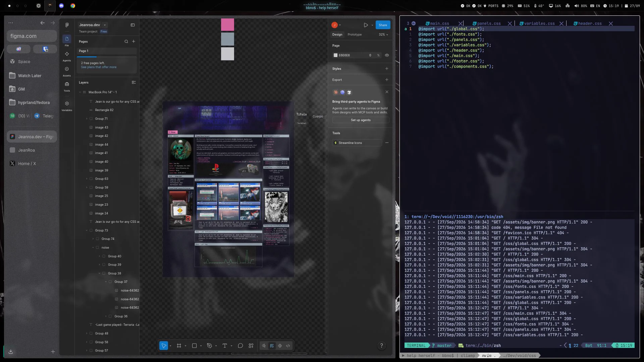Screen dimensions: 644x362
Task: Select the pink color rectangle on canvas
Action: [x=227, y=24]
